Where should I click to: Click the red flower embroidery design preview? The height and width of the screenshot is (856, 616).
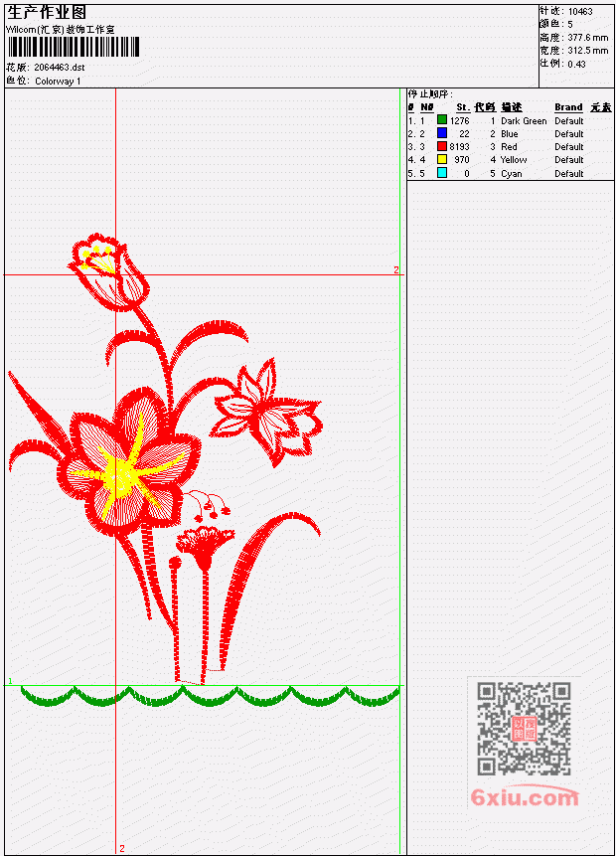click(x=165, y=458)
